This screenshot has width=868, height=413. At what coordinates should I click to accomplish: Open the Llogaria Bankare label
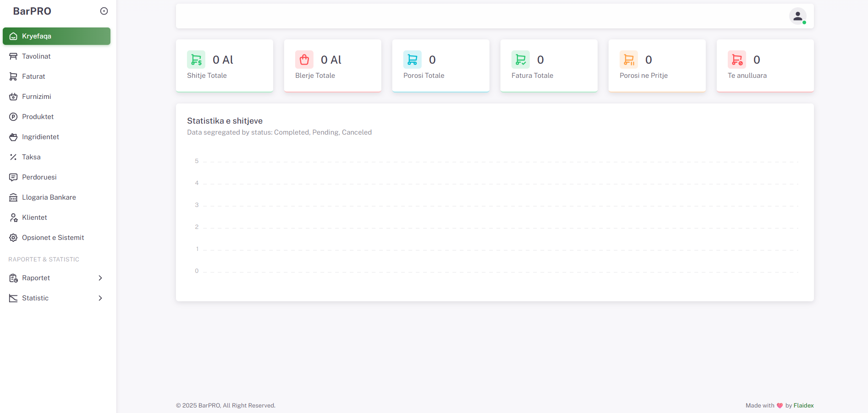pyautogui.click(x=49, y=197)
